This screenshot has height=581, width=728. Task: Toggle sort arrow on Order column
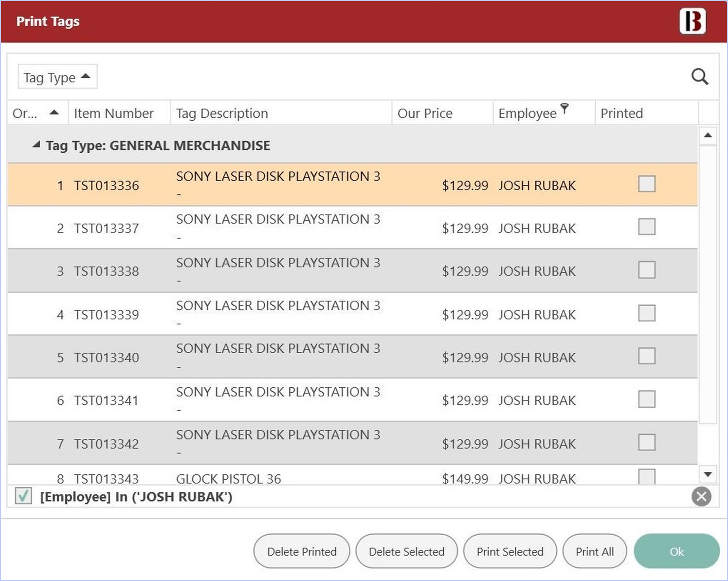55,113
